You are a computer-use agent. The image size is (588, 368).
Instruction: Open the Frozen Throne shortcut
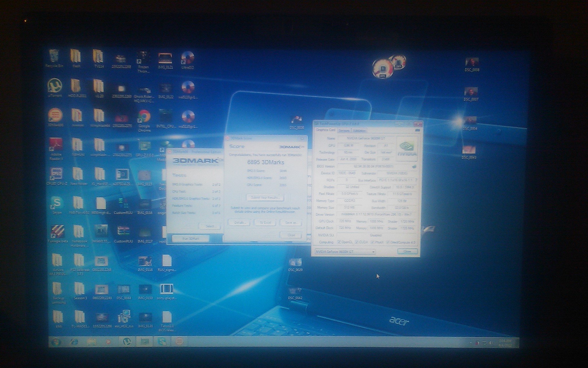(x=143, y=62)
